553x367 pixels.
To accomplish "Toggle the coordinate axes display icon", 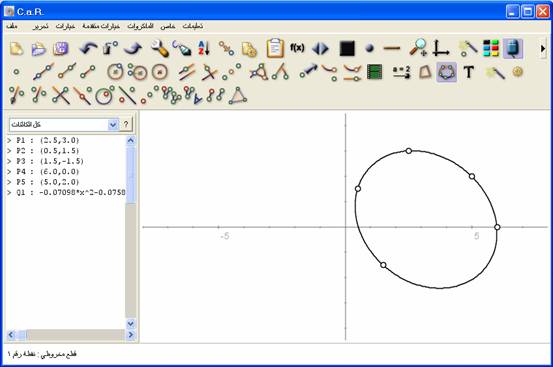I will pos(440,48).
